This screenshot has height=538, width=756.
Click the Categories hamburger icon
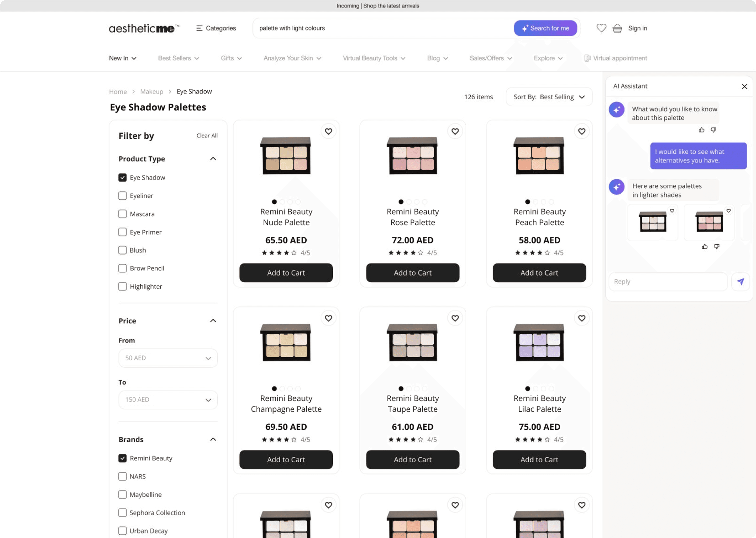pos(199,28)
